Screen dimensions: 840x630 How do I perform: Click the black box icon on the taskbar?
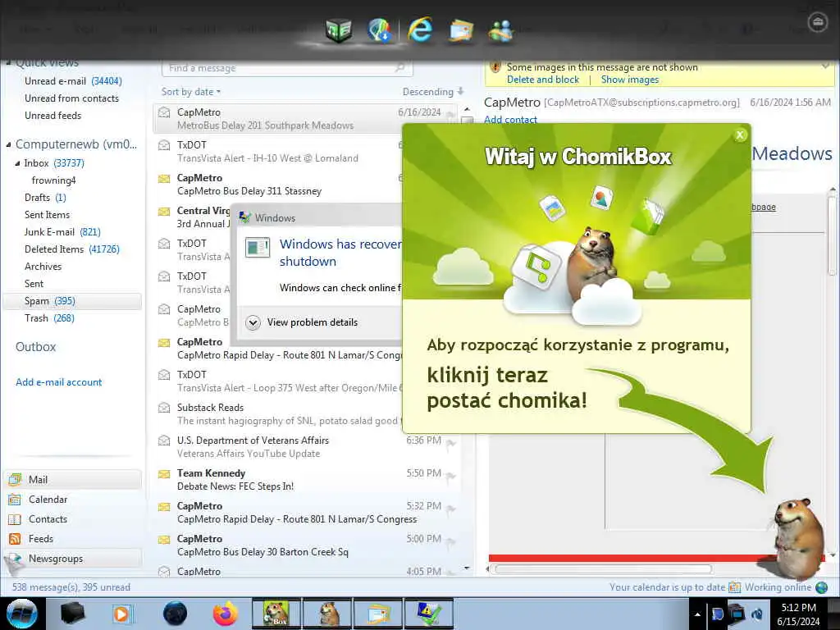pos(73,614)
